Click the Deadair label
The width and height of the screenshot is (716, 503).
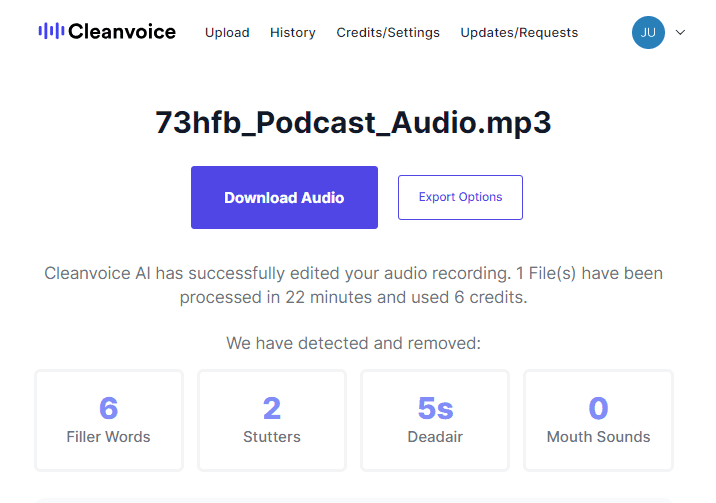point(435,437)
